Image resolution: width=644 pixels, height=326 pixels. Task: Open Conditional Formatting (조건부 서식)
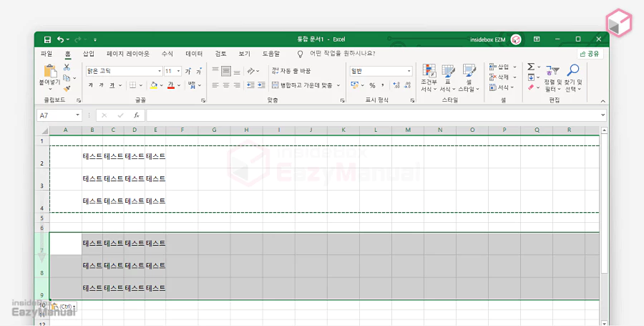point(429,77)
